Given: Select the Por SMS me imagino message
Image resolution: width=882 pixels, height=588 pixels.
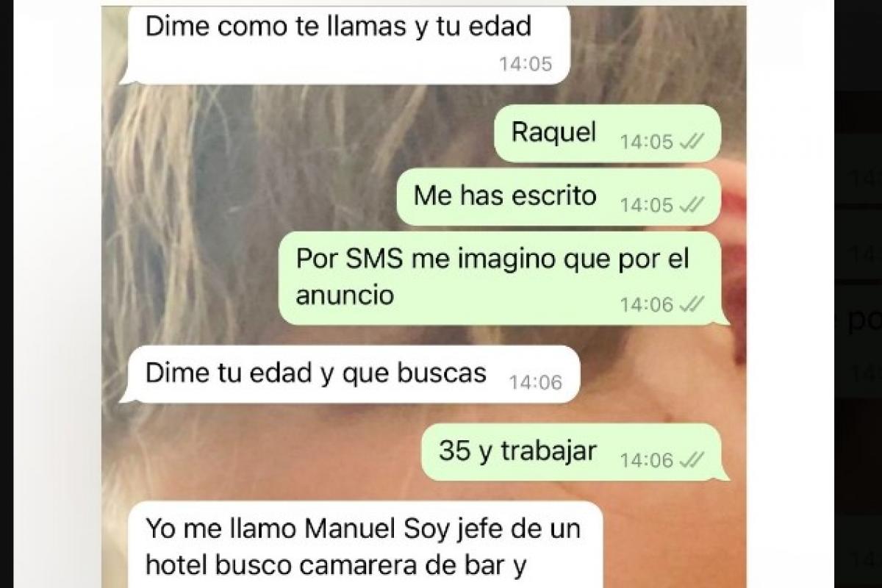Looking at the screenshot, I should (x=503, y=278).
